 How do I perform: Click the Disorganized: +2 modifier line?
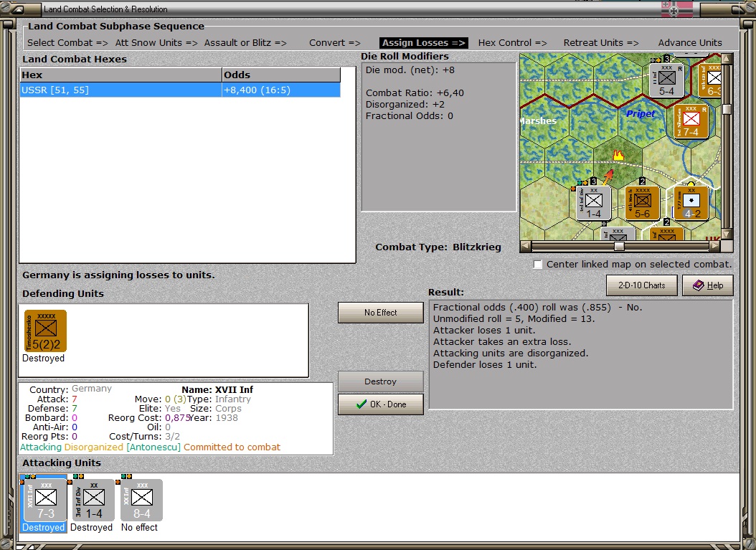(405, 105)
